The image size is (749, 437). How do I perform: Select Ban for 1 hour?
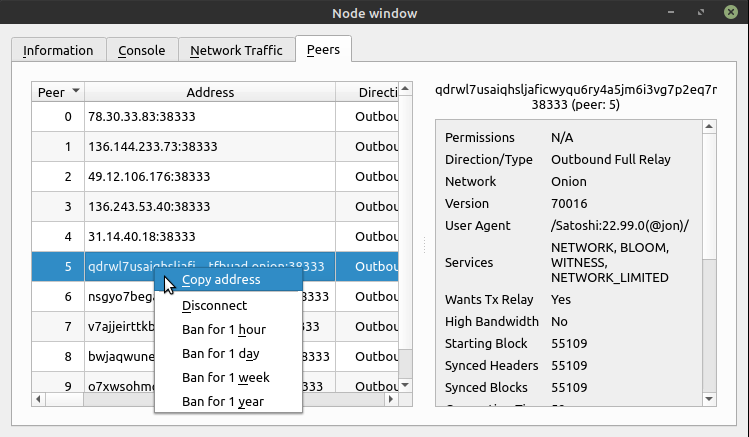[228, 330]
